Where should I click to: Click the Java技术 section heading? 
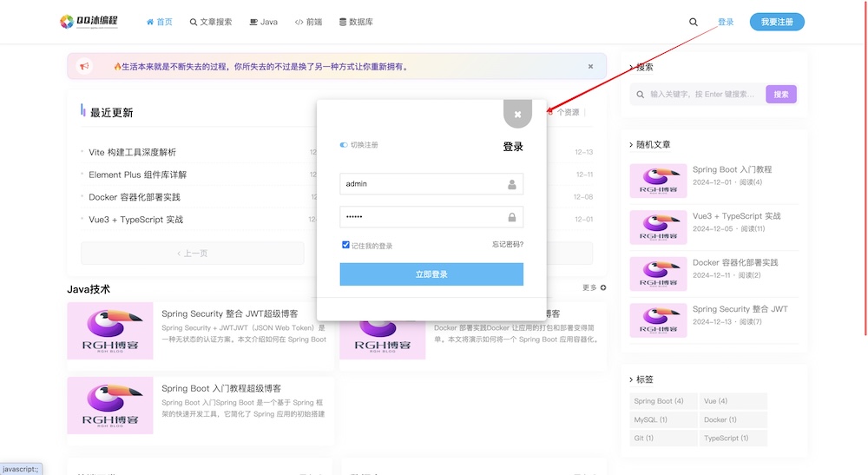pos(89,289)
